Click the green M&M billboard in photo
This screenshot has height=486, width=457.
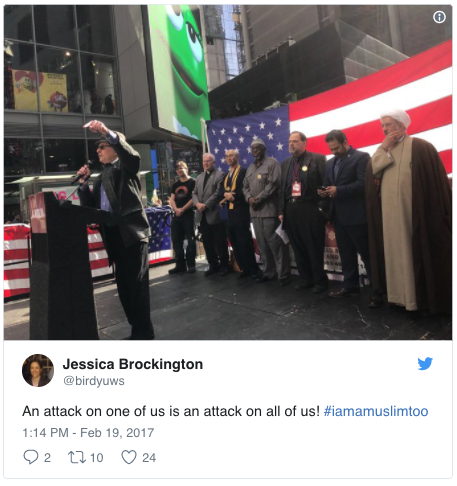179,70
